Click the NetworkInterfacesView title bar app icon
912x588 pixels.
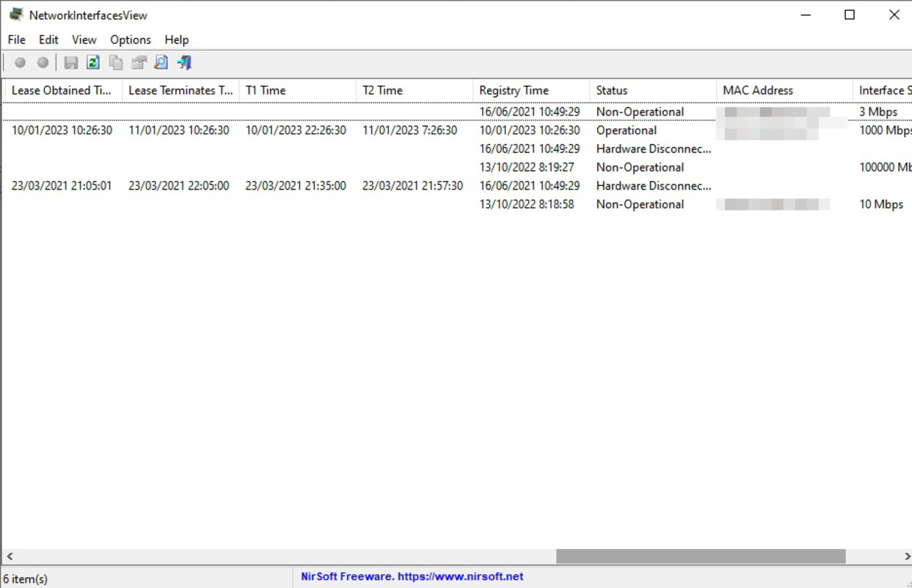click(15, 15)
